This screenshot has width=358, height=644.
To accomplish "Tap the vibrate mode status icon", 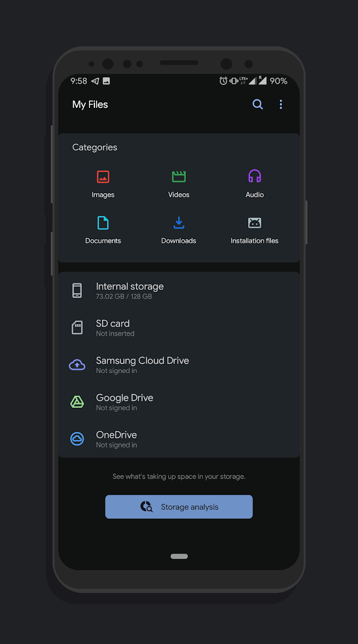I will pos(234,81).
